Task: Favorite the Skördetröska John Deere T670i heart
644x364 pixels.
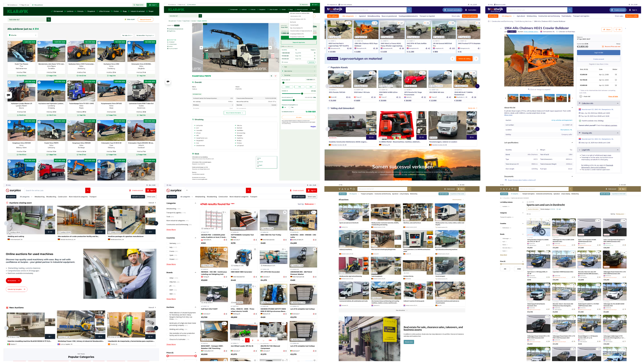Action: click(39, 43)
